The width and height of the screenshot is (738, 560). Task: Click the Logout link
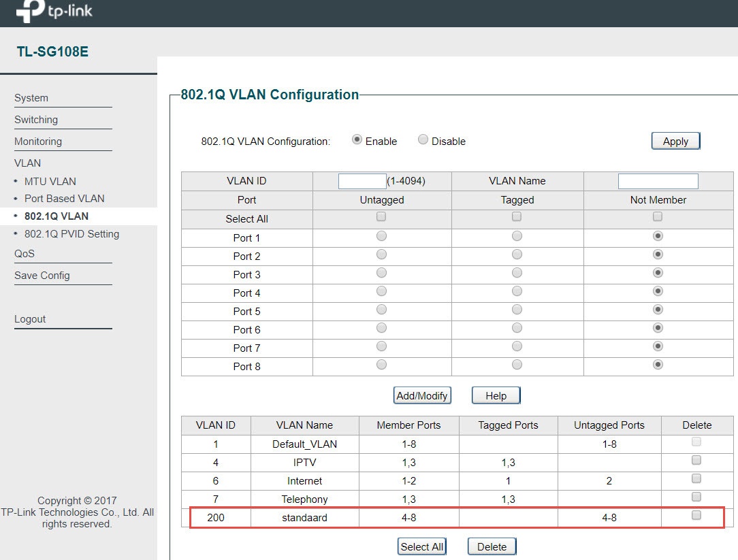(x=30, y=319)
